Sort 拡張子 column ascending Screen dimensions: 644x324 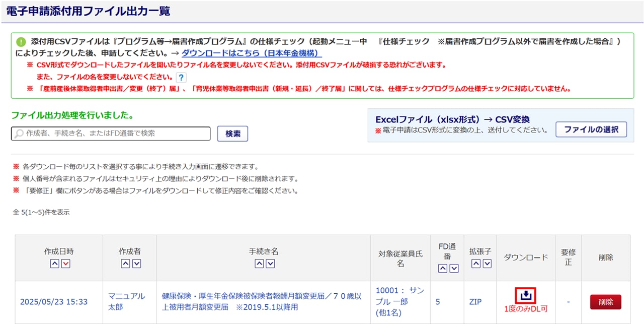point(474,264)
